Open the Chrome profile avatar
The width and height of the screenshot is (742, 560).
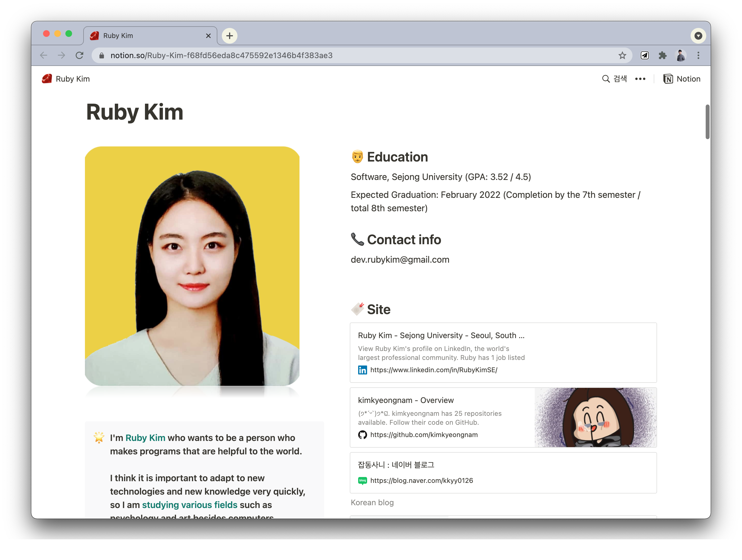681,55
